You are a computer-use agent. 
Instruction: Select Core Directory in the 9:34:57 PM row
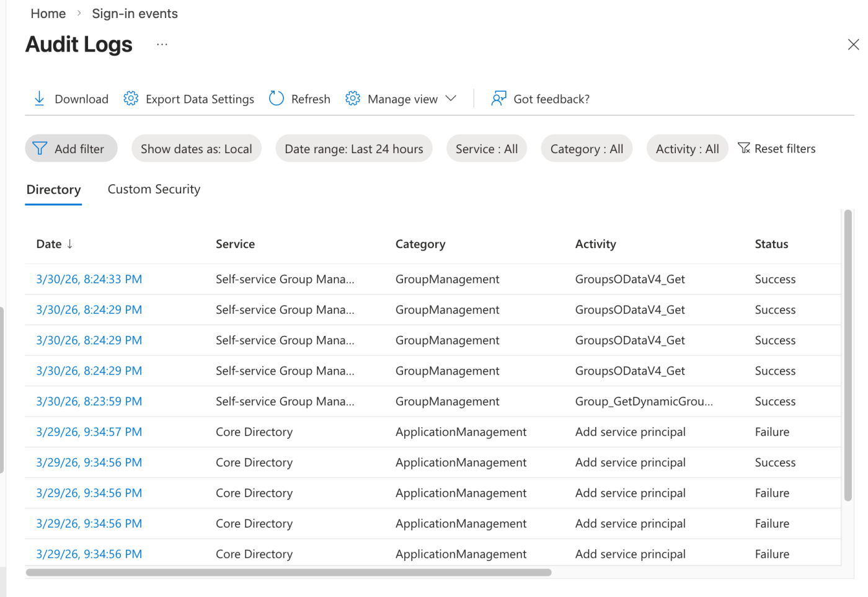click(254, 432)
